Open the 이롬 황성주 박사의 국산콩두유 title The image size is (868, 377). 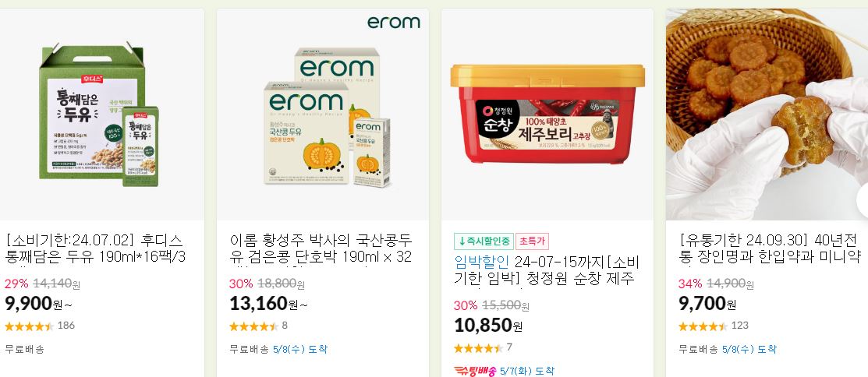click(321, 248)
